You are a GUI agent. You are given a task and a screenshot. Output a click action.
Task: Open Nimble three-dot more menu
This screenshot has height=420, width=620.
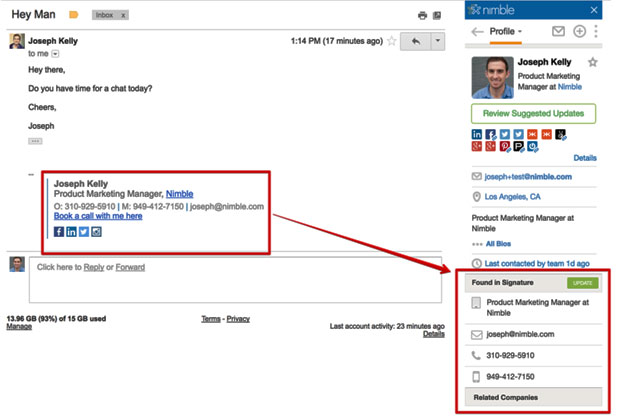tap(596, 31)
